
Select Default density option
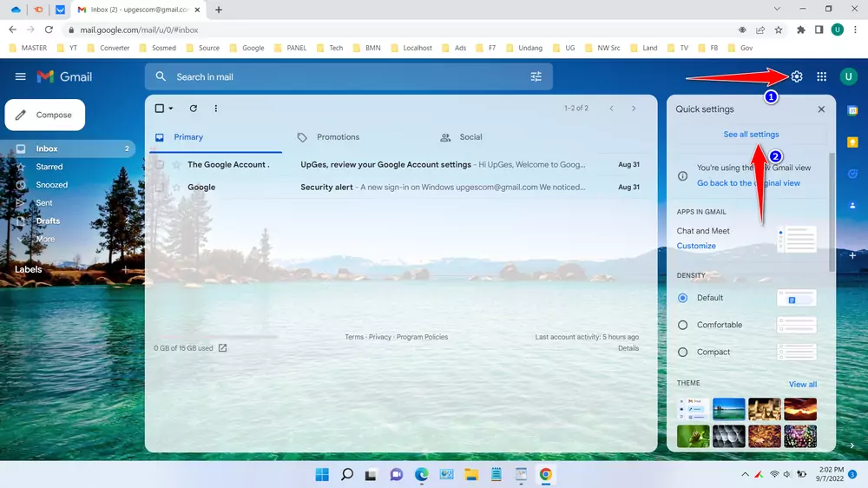click(682, 298)
